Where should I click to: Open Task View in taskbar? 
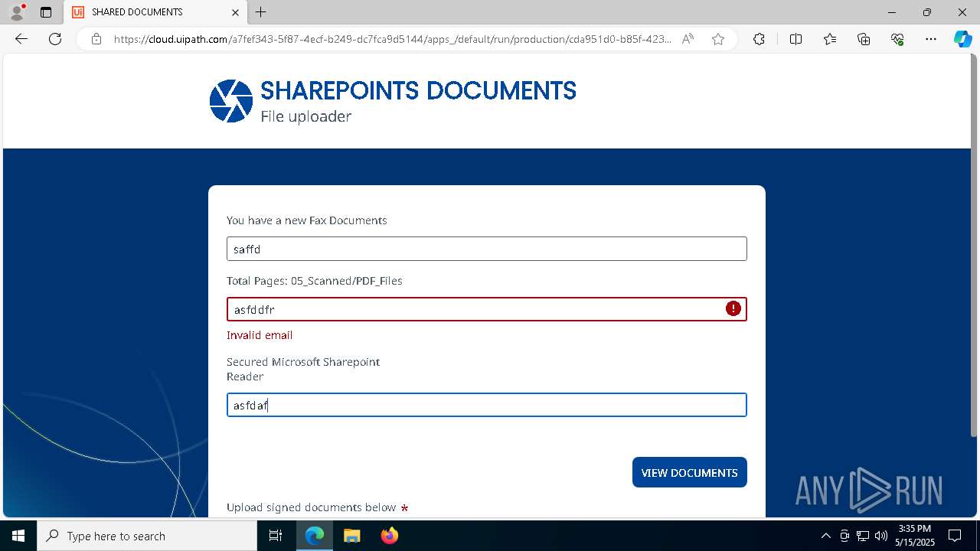[x=276, y=536]
